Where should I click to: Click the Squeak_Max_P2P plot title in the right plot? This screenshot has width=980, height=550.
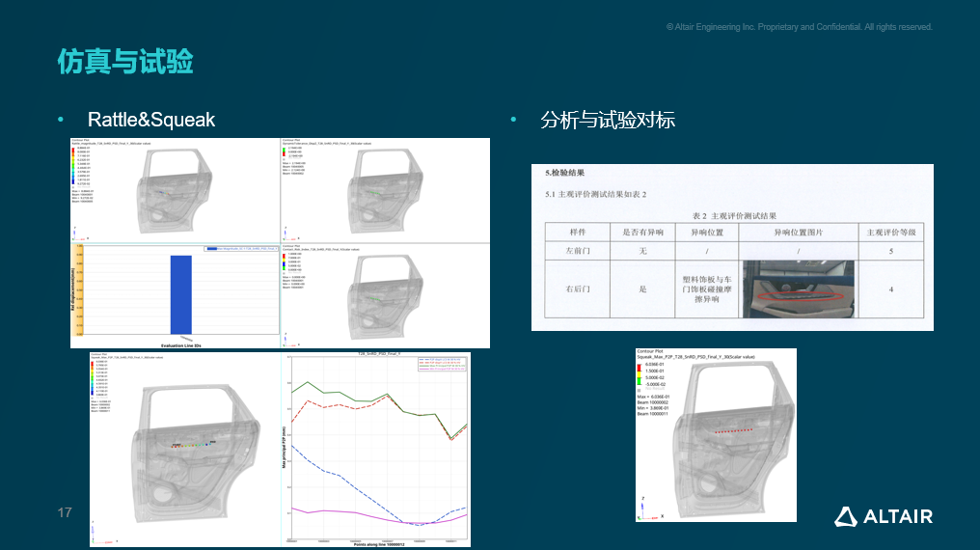click(695, 357)
